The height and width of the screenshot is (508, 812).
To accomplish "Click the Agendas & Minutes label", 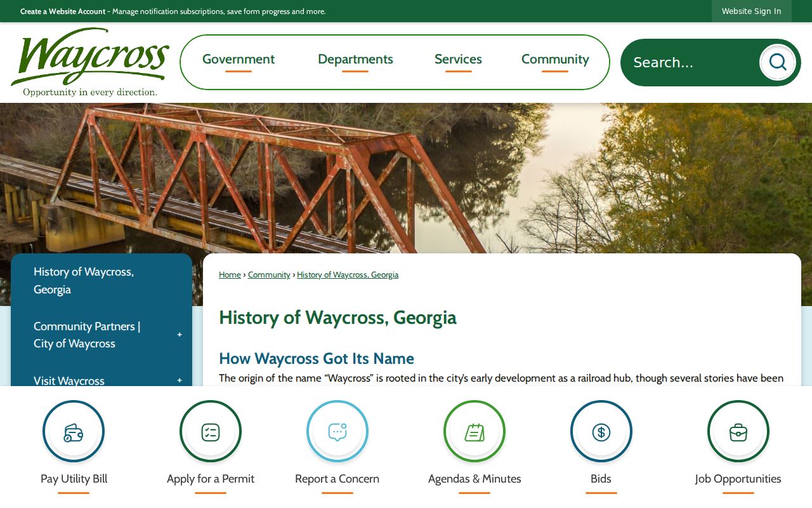I will click(x=475, y=479).
